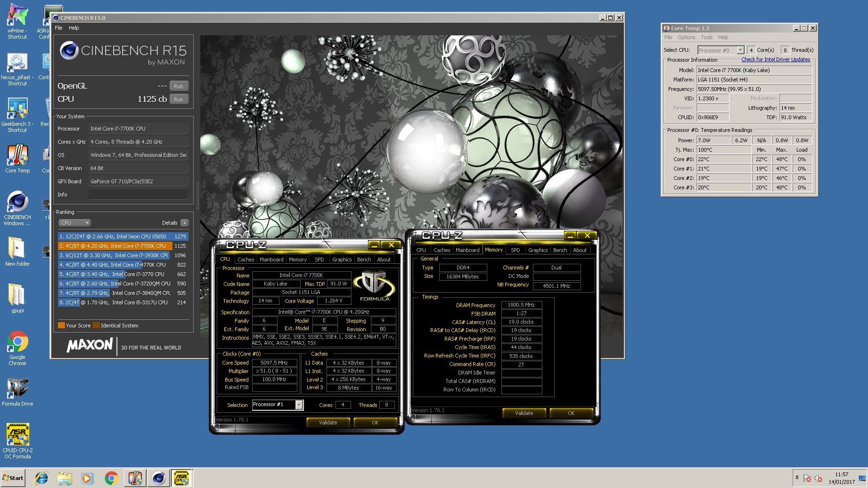Click the orange Your Score swatch
The width and height of the screenshot is (868, 488).
point(61,325)
